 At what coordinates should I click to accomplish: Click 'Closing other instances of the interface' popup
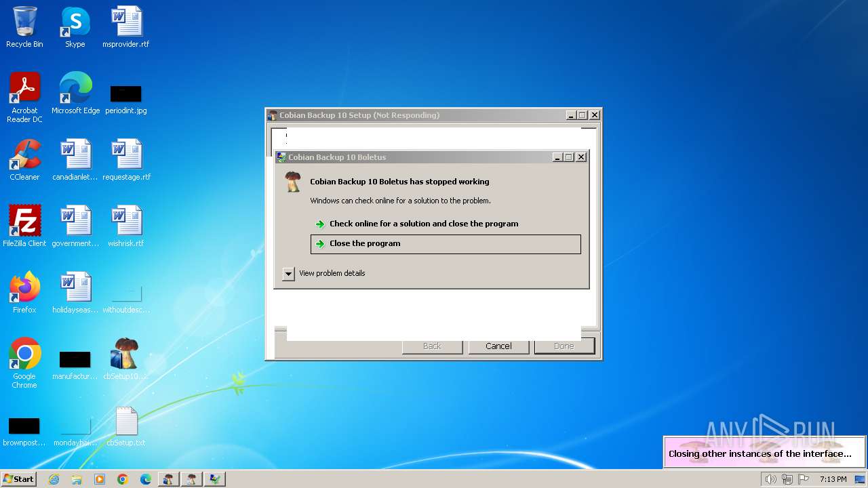(x=765, y=452)
